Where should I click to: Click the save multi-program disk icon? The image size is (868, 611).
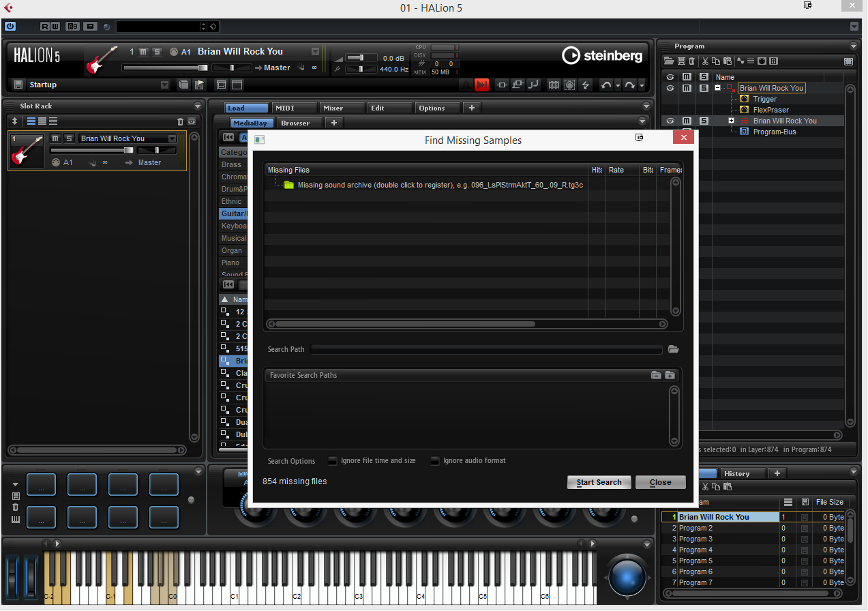coord(18,85)
